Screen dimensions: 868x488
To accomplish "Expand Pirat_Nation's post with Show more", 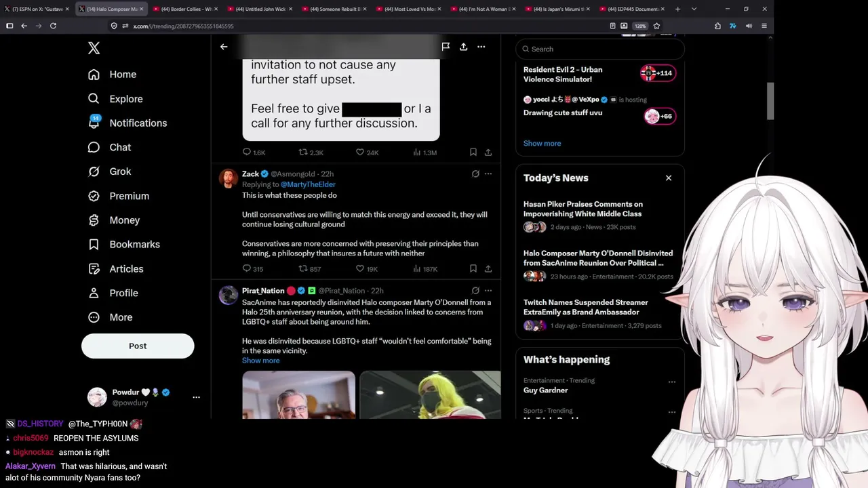I will (260, 361).
